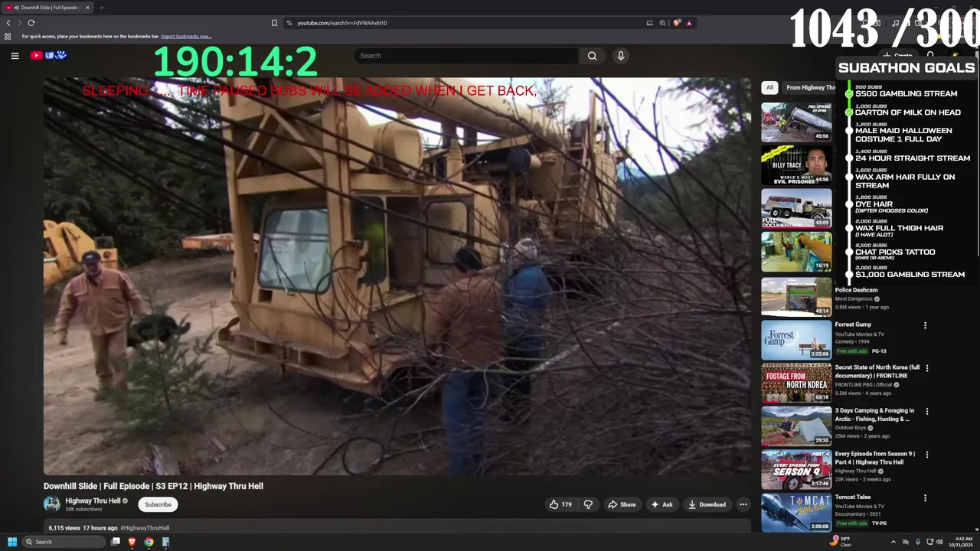The width and height of the screenshot is (980, 551).
Task: Bookmark this page using the bookmark icon
Action: point(274,23)
